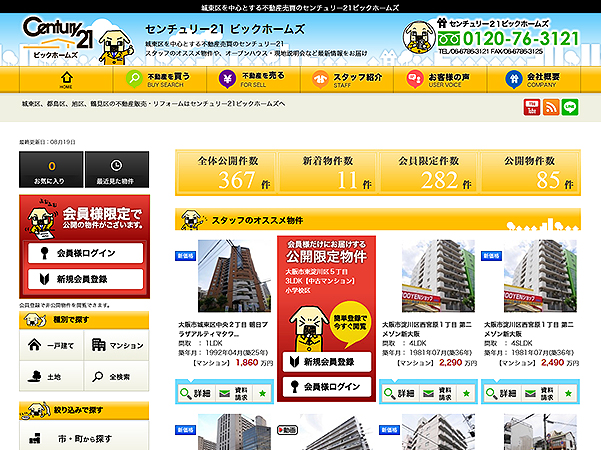Click スタッフのオススメ物件 heading

click(257, 220)
